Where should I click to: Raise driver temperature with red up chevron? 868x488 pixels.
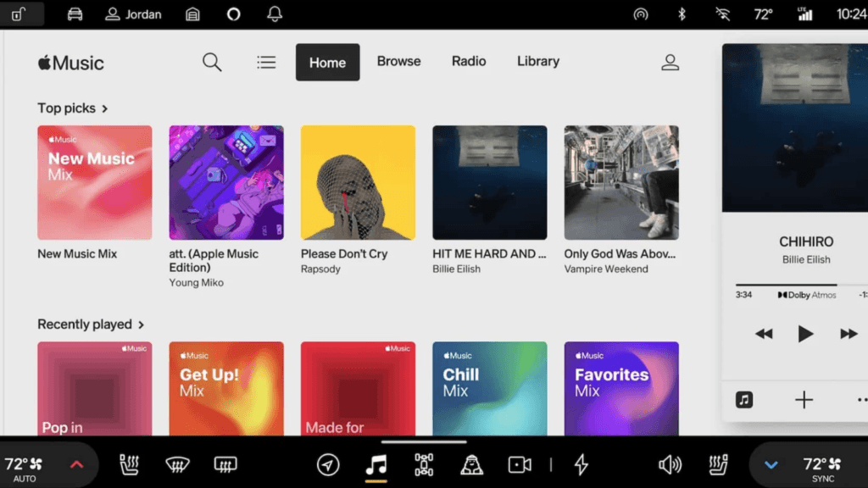[76, 464]
